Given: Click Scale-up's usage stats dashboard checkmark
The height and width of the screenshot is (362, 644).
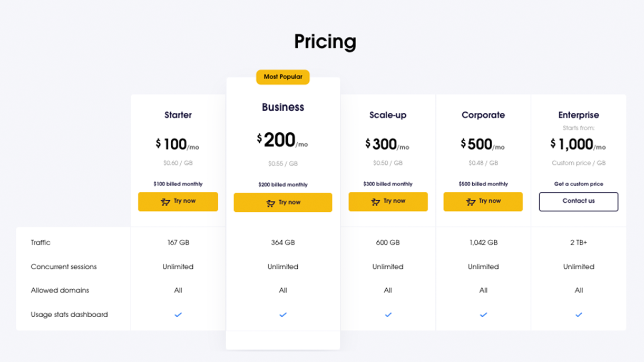Looking at the screenshot, I should (x=388, y=315).
